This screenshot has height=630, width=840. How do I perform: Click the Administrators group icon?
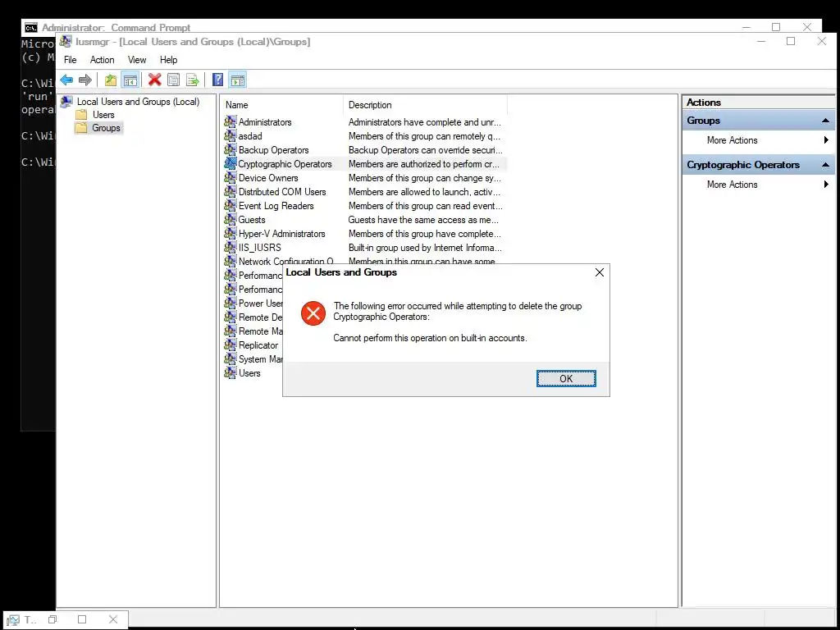coord(231,122)
